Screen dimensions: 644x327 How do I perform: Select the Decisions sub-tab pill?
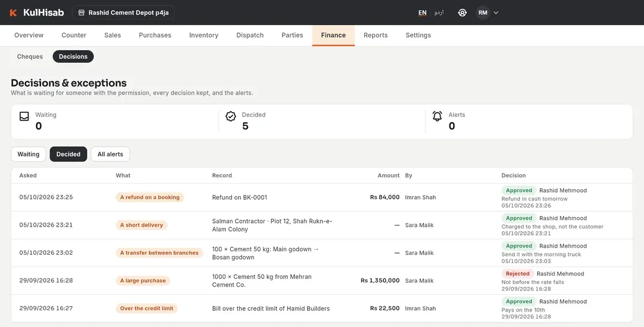73,57
